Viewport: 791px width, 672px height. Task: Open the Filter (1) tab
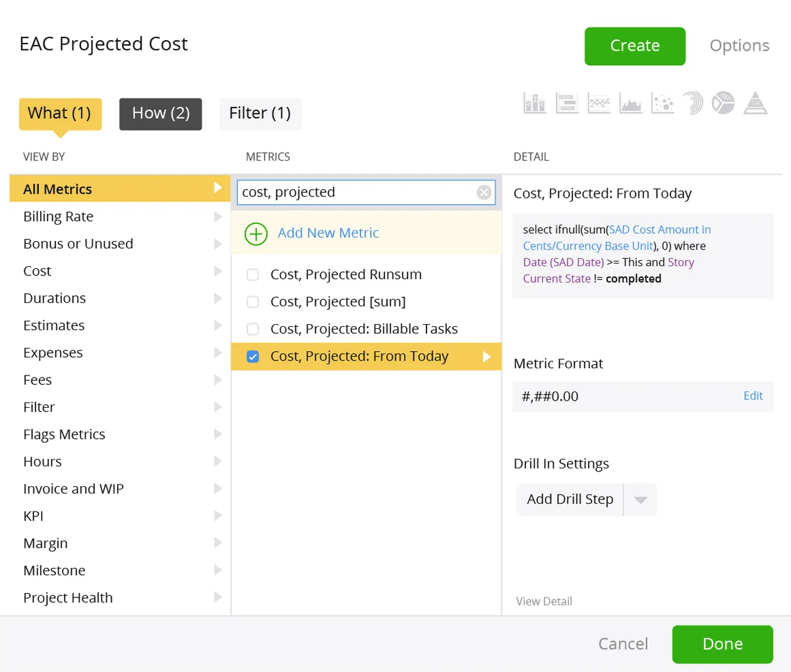pos(260,113)
